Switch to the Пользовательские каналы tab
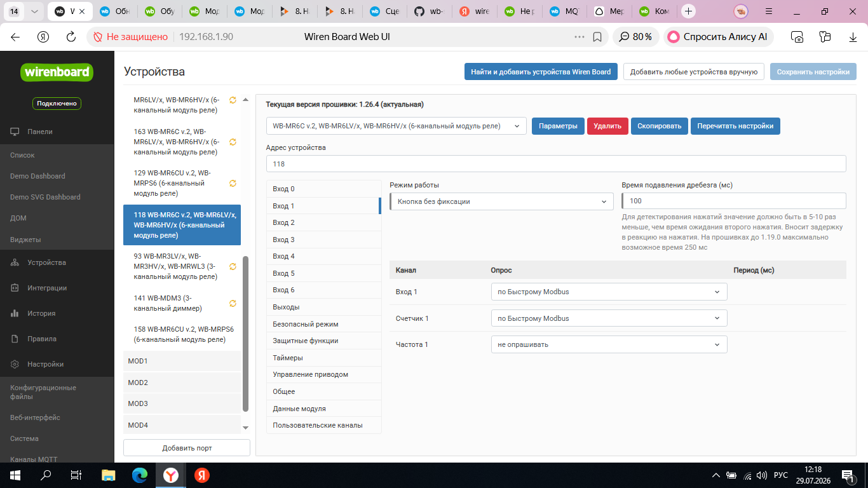Viewport: 868px width, 488px height. 323,425
